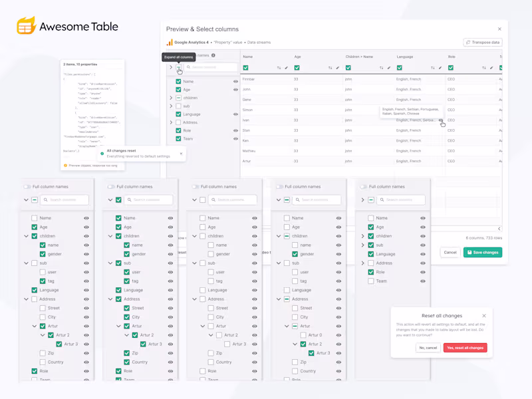
Task: Uncheck the Language column header checkbox in table
Action: click(400, 68)
